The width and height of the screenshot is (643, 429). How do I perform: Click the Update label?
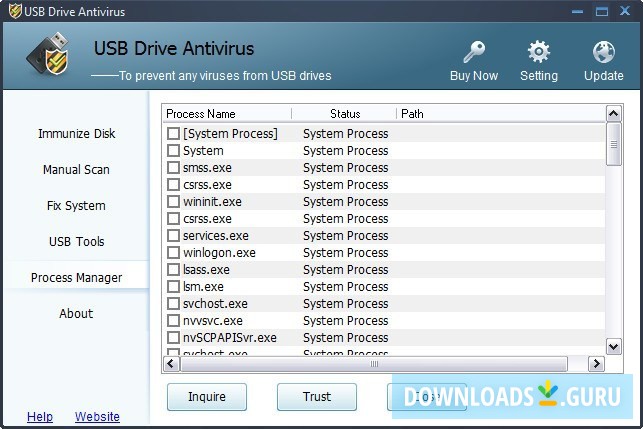(x=604, y=76)
